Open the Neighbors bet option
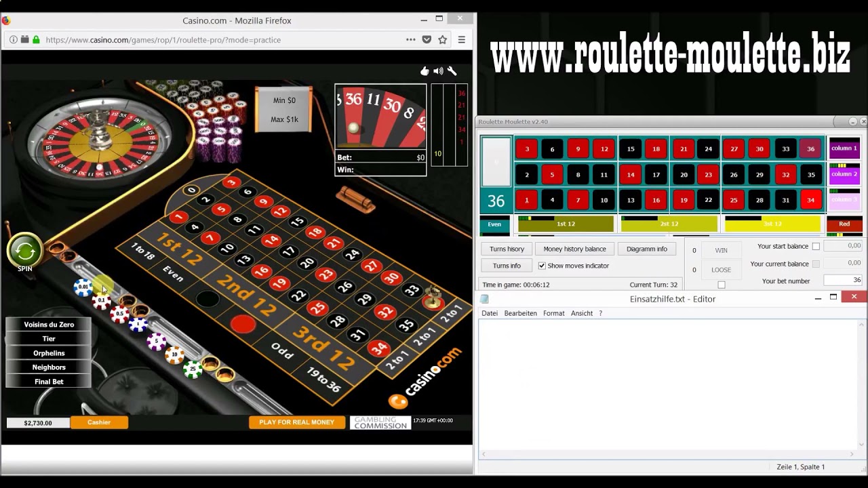The image size is (868, 488). pos(49,367)
